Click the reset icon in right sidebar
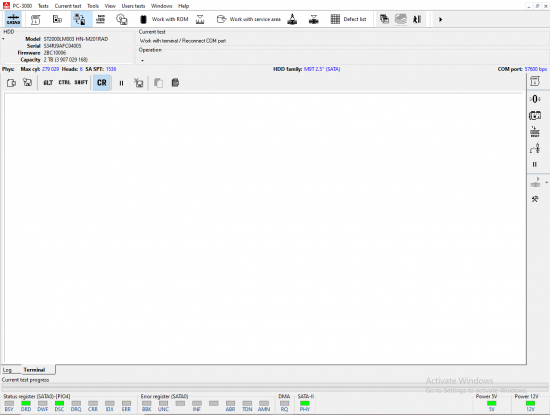This screenshot has width=550, height=415. pyautogui.click(x=535, y=132)
